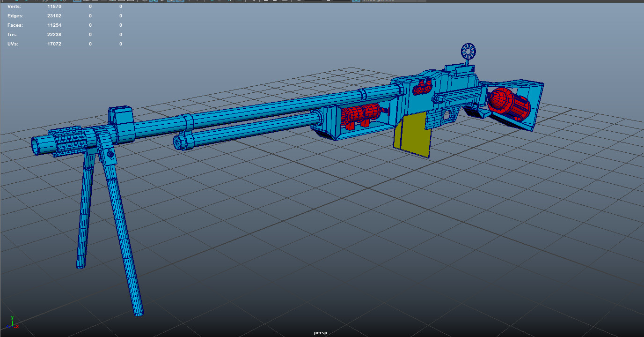Click the persp camera label
Viewport: 644px width, 337px height.
320,333
